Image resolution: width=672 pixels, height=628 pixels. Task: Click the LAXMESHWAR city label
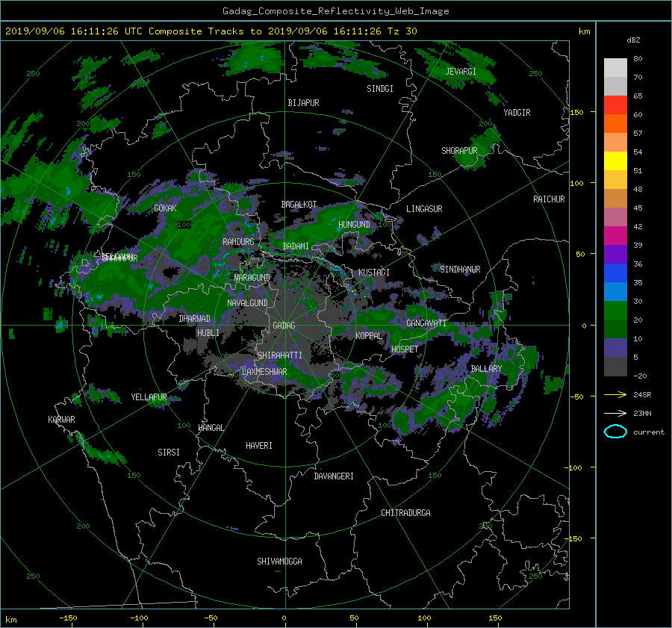(x=264, y=372)
